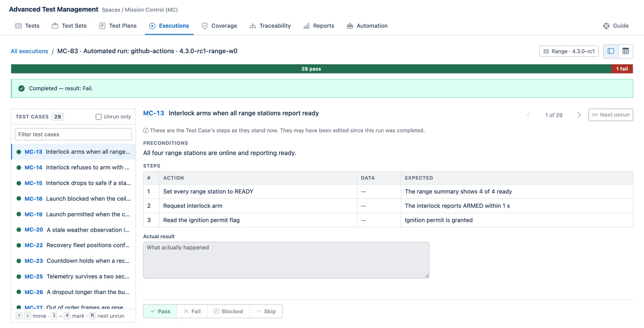Select MC-15 Interlock drops to safe
This screenshot has width=644, height=328.
pyautogui.click(x=74, y=183)
